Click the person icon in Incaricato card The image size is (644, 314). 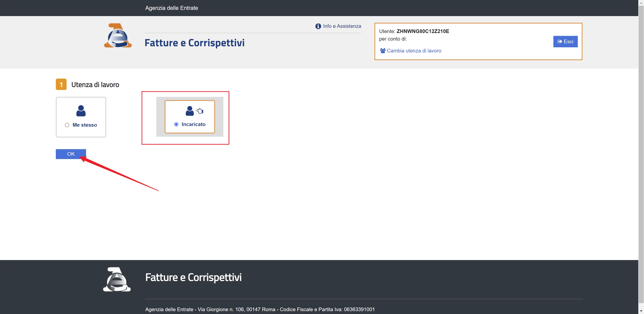(190, 111)
